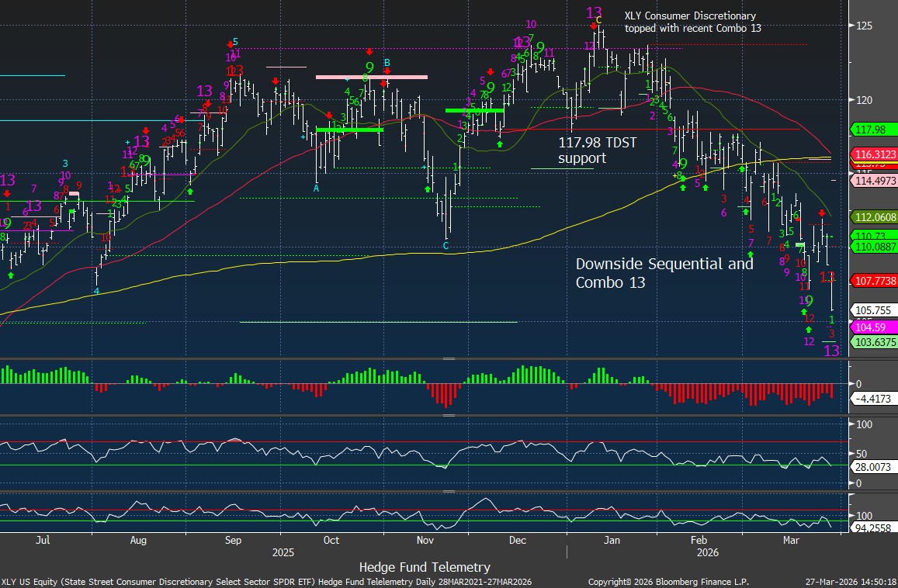The width and height of the screenshot is (898, 588).
Task: Select the green 112.0608 axis label
Action: [874, 216]
